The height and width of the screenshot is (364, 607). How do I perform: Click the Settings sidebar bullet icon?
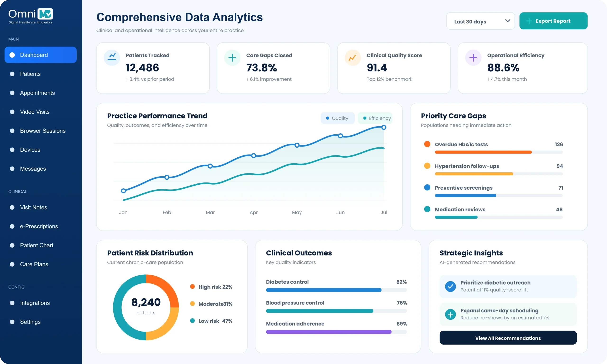coord(12,322)
